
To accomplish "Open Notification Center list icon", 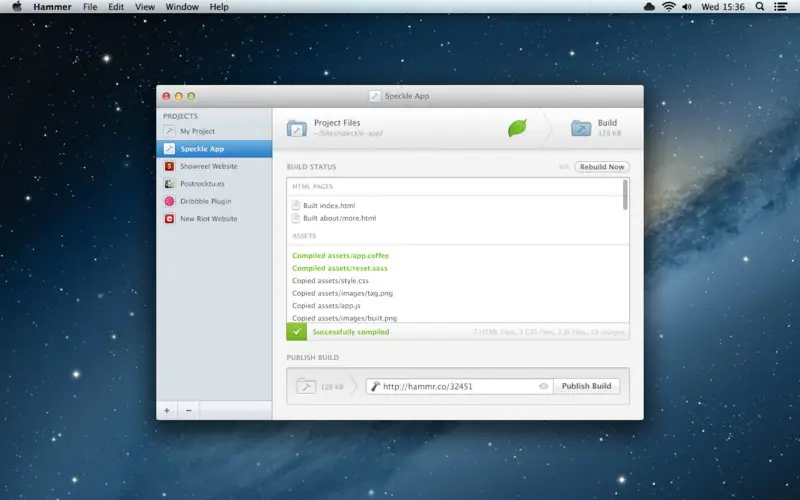I will pos(780,7).
